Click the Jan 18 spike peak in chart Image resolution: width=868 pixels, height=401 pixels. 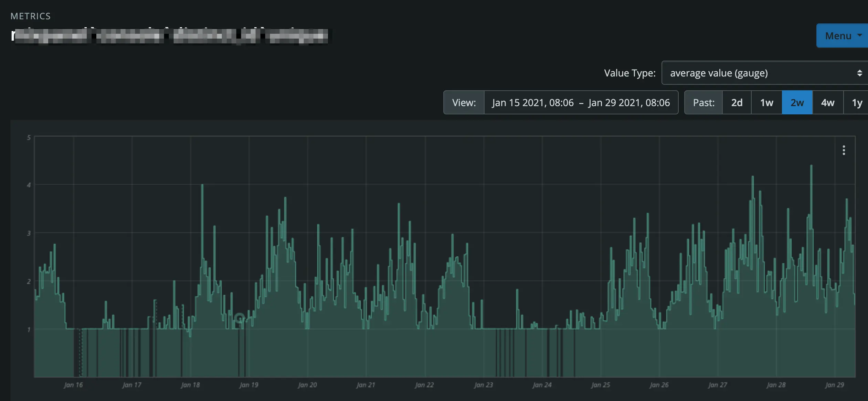click(x=202, y=185)
